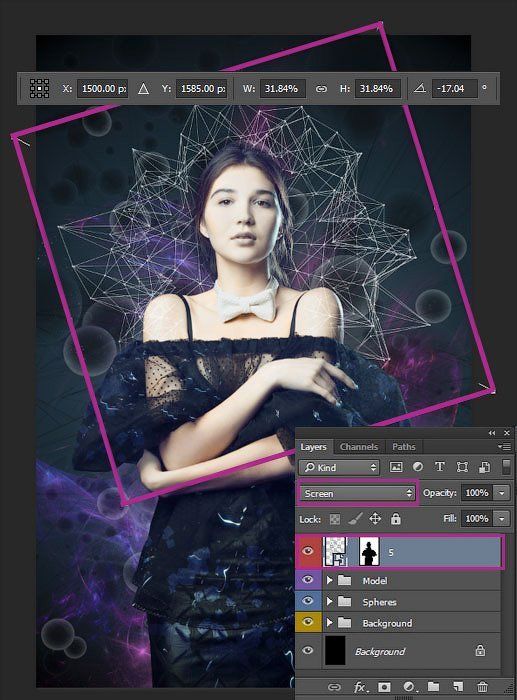Add a layer style with fx icon
The image size is (517, 700).
pos(360,687)
